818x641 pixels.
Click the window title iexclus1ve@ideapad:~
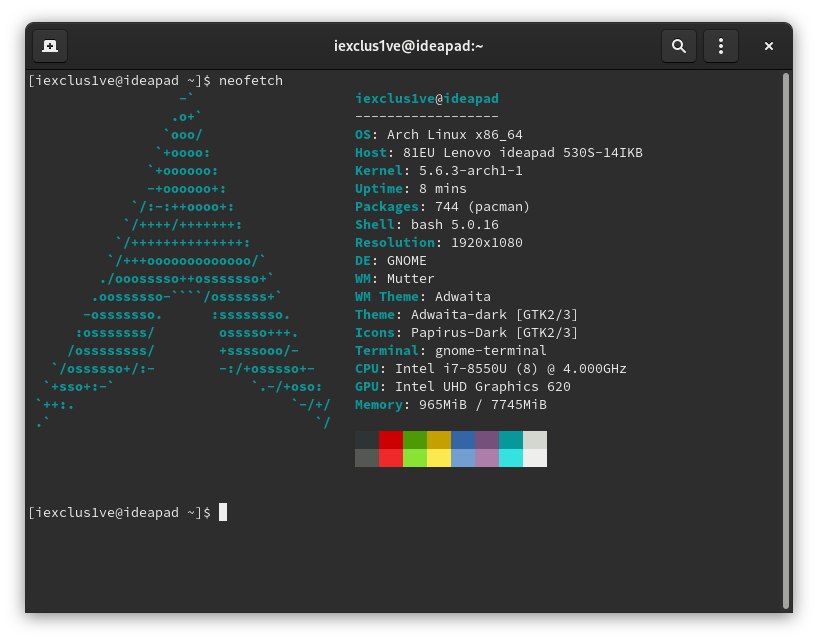coord(408,46)
